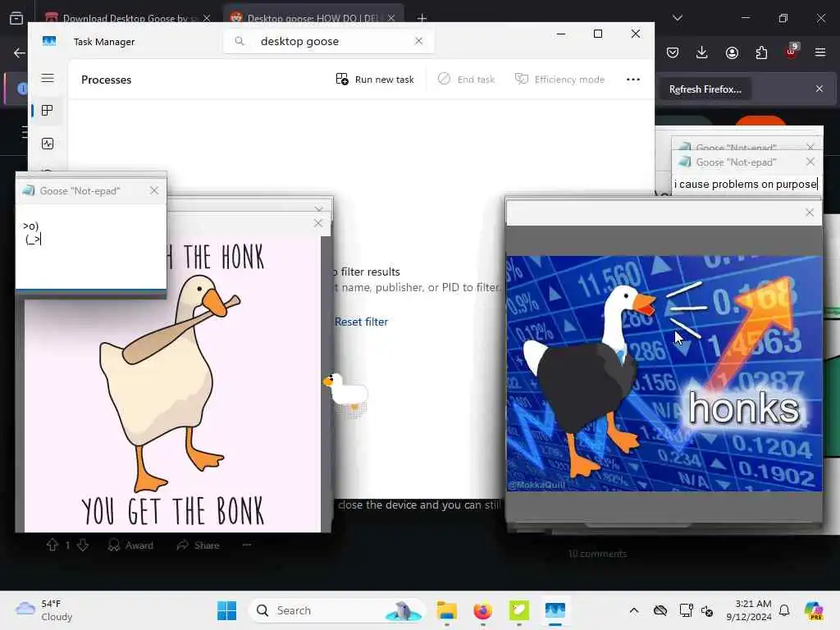Open Task Manager taskbar icon
Viewport: 840px width, 630px height.
[x=555, y=610]
